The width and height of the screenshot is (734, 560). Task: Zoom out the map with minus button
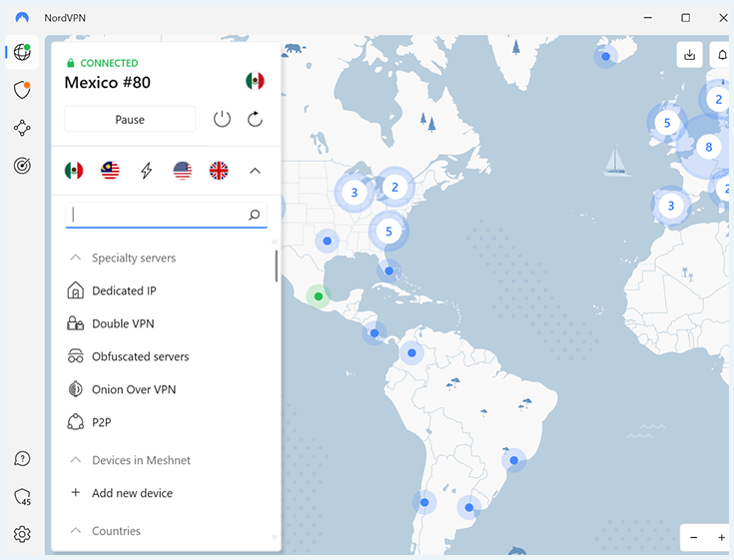coord(694,538)
